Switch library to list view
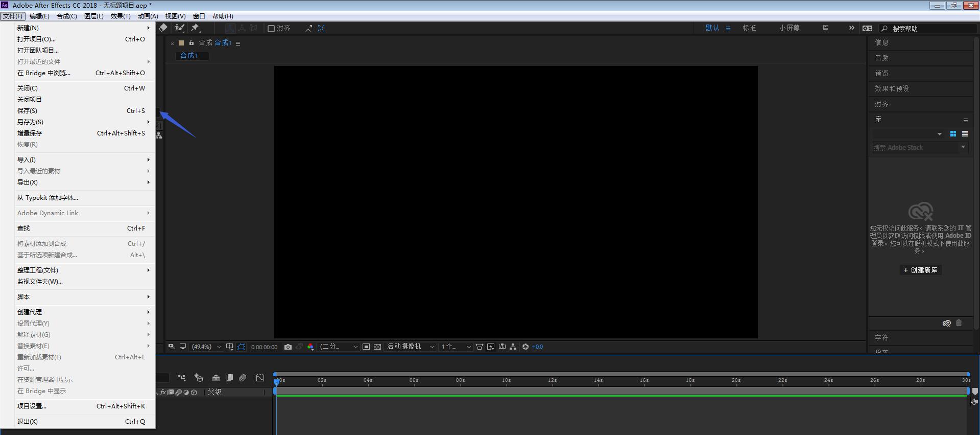980x435 pixels. [x=965, y=134]
